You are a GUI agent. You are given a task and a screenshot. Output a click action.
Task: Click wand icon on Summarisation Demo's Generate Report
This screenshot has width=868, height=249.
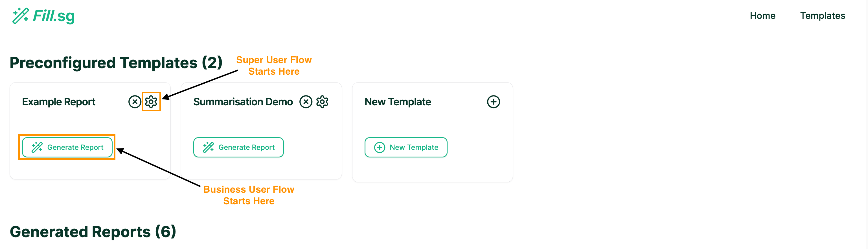click(208, 147)
